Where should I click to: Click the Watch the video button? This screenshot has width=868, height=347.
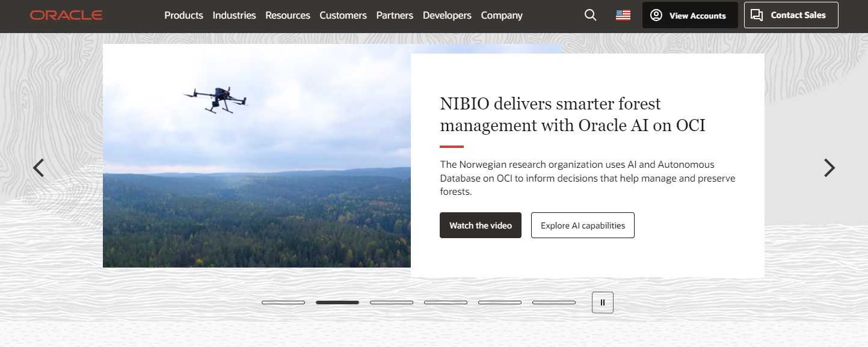coord(481,226)
